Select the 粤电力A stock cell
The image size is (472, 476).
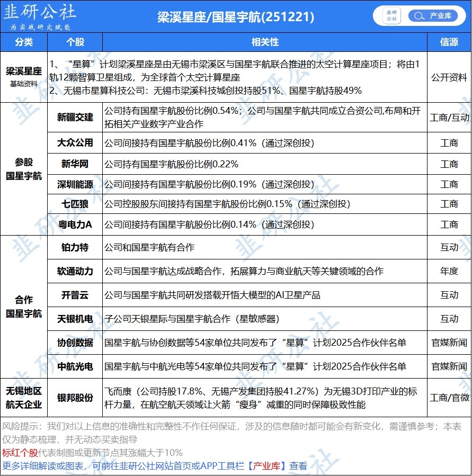coord(75,224)
